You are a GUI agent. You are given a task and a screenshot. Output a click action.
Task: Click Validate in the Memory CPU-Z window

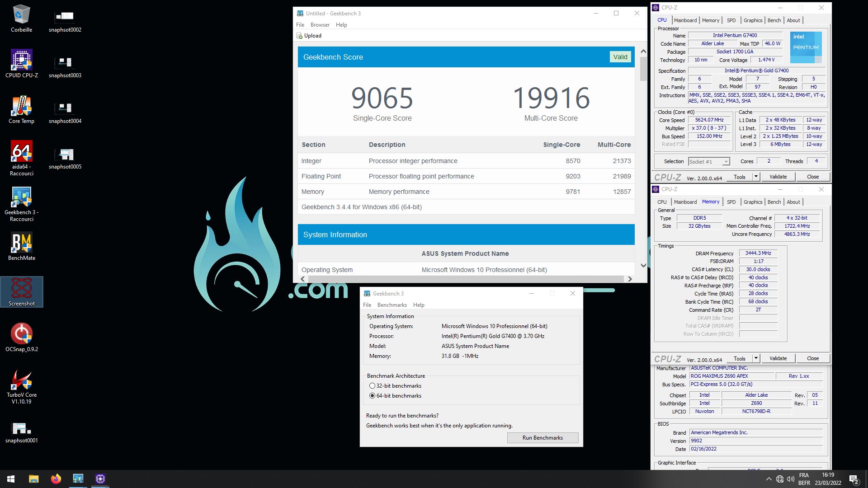pos(778,358)
